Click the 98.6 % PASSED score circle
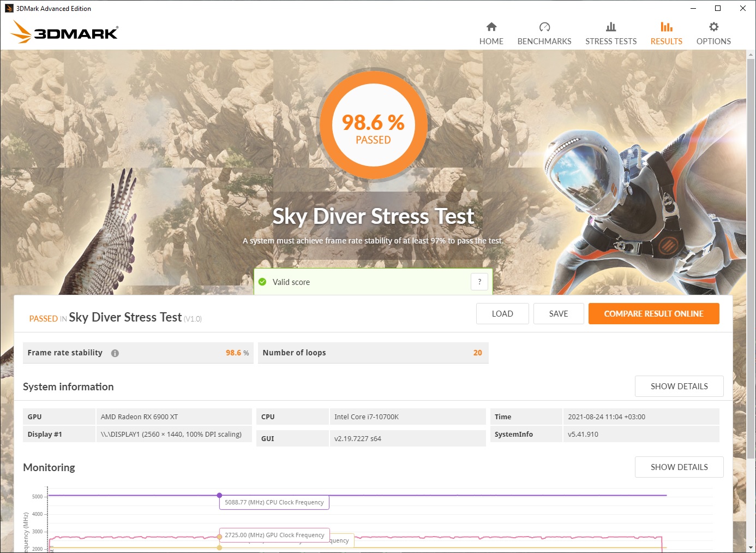This screenshot has height=553, width=756. coord(373,125)
